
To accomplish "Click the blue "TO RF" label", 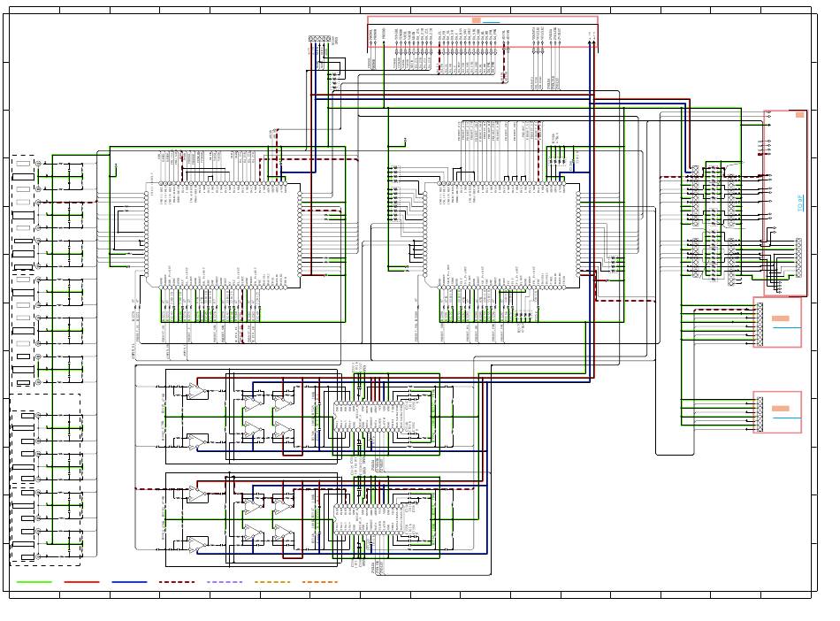I will (x=799, y=205).
